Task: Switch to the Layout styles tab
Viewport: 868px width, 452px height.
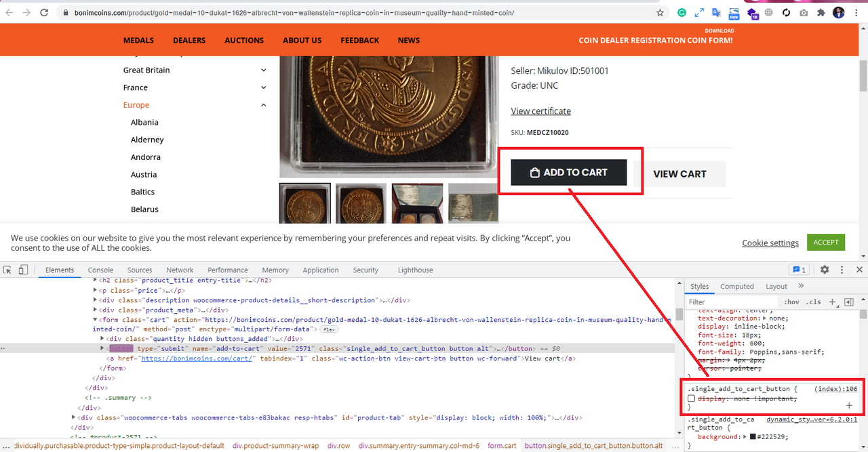Action: click(x=776, y=286)
